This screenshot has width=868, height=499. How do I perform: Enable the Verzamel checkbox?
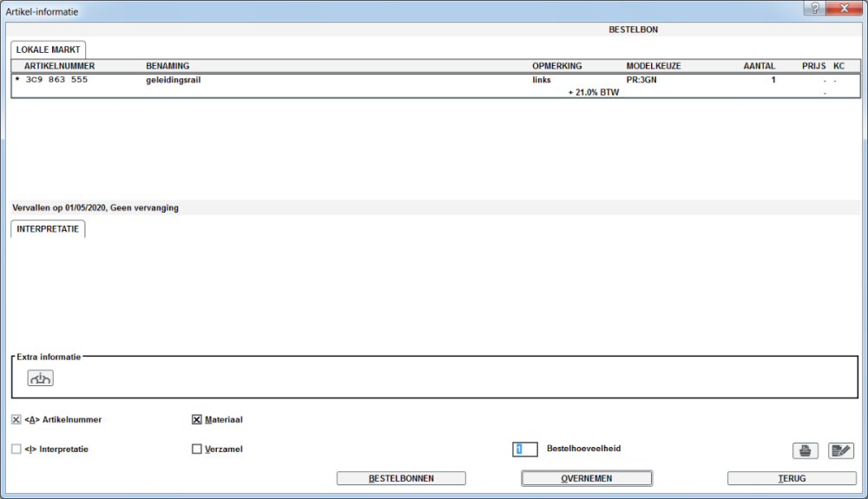(196, 450)
